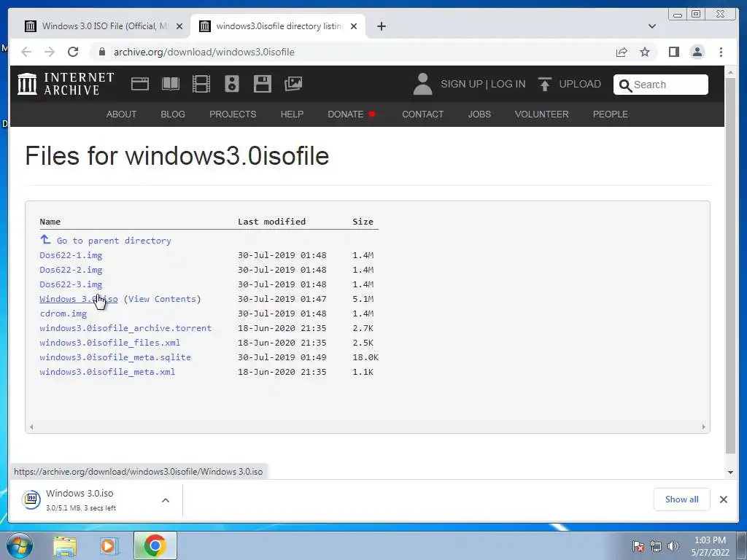The height and width of the screenshot is (560, 747).
Task: Open windows3.0isofile_files.xml link
Action: pyautogui.click(x=110, y=343)
